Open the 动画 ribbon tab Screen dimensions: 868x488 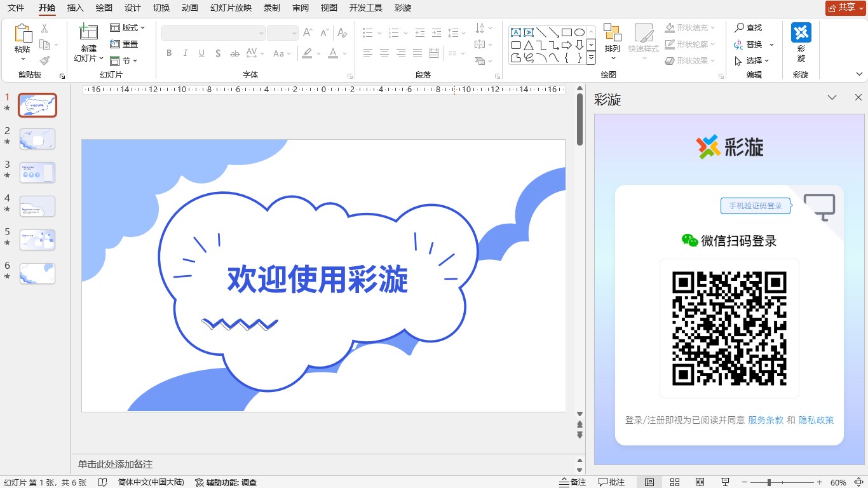(190, 8)
